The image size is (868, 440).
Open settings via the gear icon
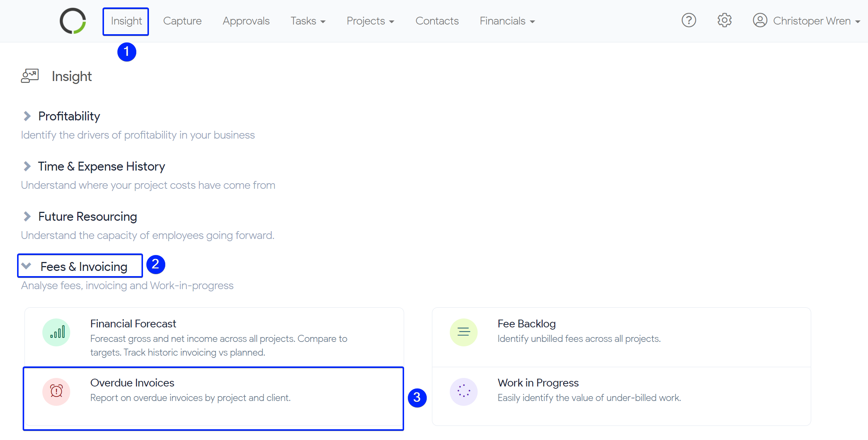coord(724,20)
